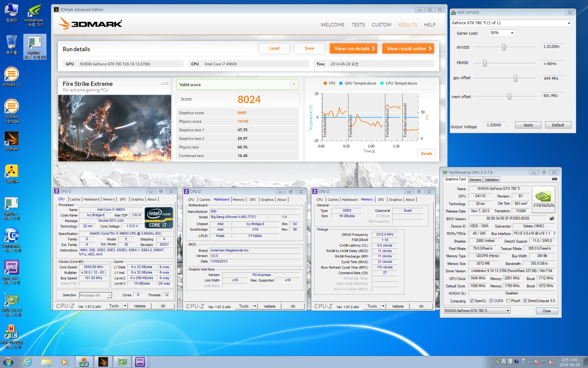Click the Valid score help question mark
The image size is (588, 368).
pyautogui.click(x=294, y=85)
